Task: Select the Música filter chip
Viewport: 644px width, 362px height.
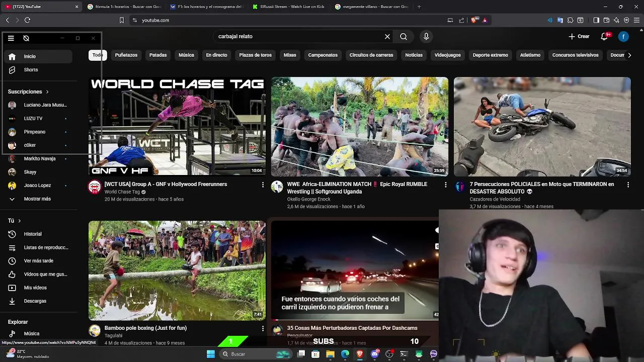Action: [x=186, y=55]
